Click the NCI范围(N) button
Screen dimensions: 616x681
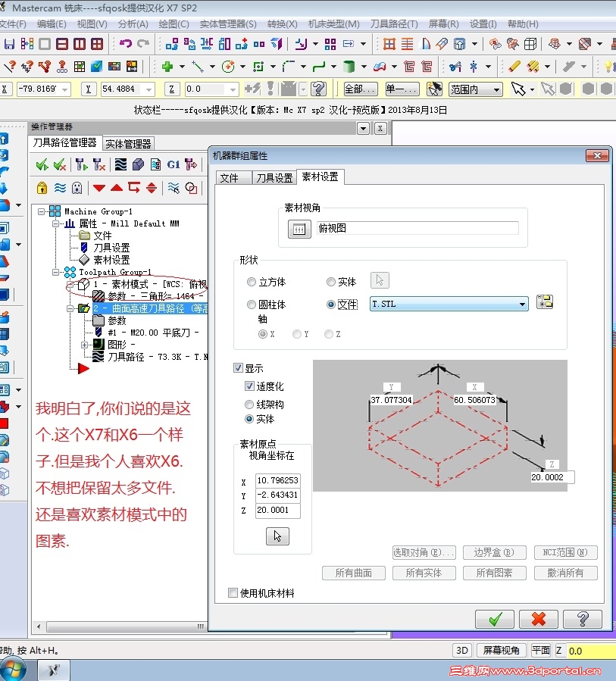click(x=565, y=552)
